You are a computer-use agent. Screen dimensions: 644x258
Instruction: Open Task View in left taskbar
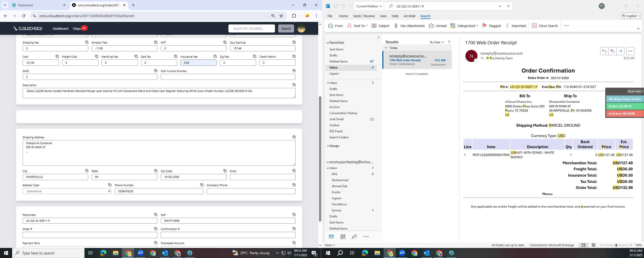(91, 253)
